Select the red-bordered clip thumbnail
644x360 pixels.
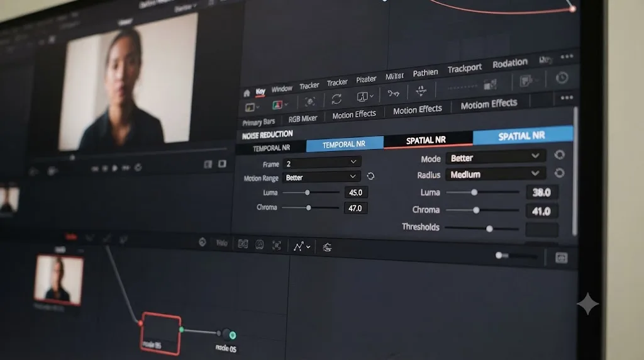pos(58,280)
